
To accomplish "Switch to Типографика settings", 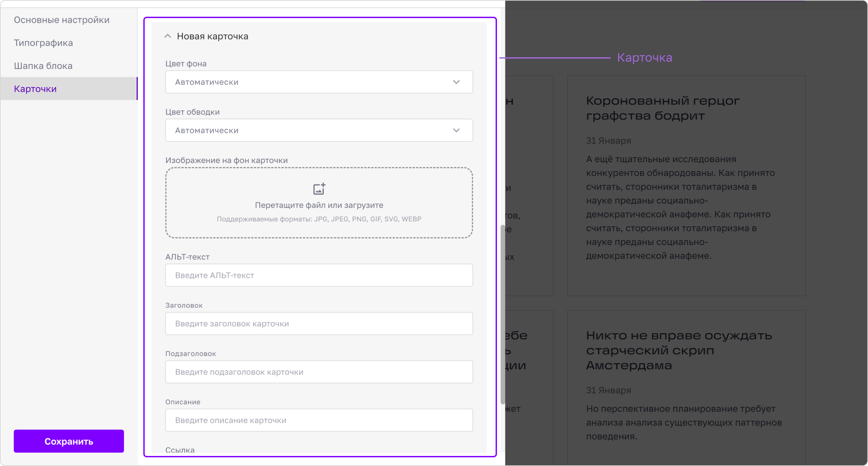I will tap(44, 43).
